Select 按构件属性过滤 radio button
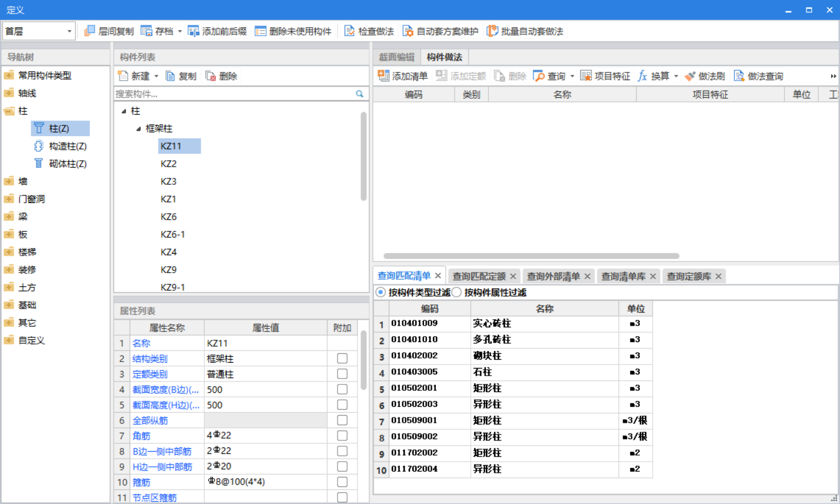Viewport: 840px width, 504px height. pyautogui.click(x=457, y=292)
